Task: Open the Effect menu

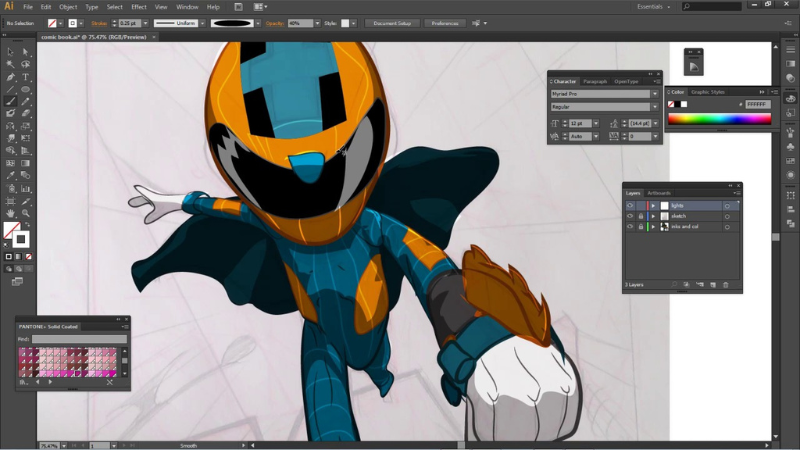Action: pyautogui.click(x=138, y=7)
